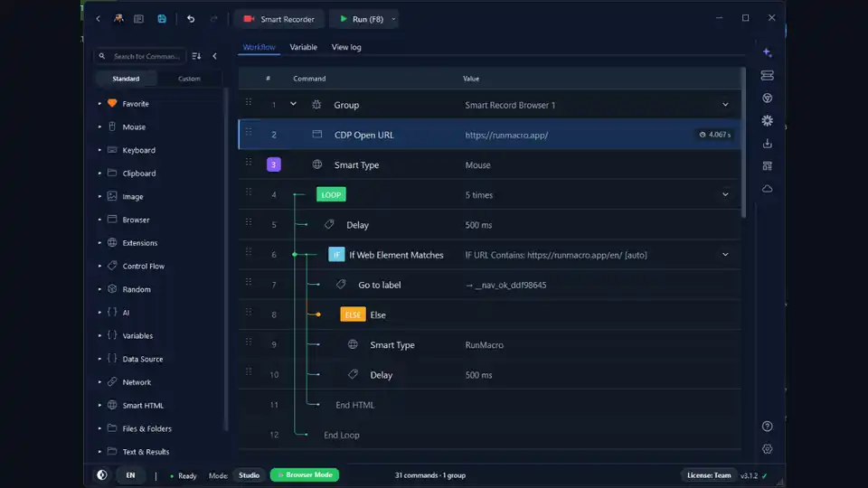
Task: Collapse the Group row chevron
Action: click(293, 104)
